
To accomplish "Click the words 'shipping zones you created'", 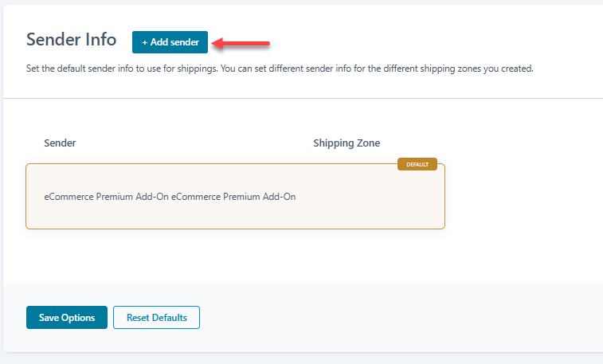I will pos(480,68).
